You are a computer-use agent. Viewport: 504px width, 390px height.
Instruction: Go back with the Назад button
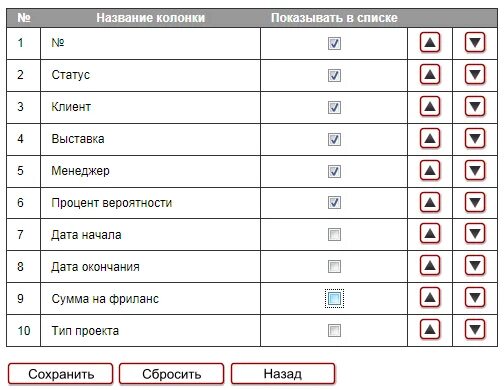coord(283,374)
